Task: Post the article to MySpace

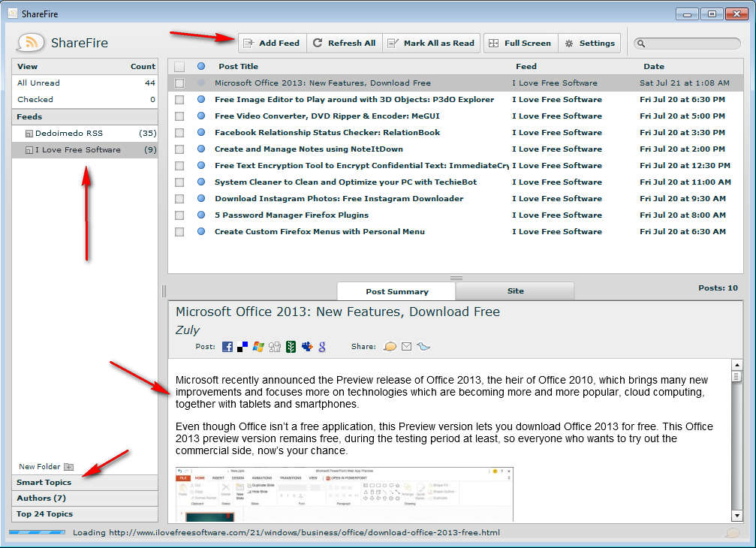Action: coord(306,347)
